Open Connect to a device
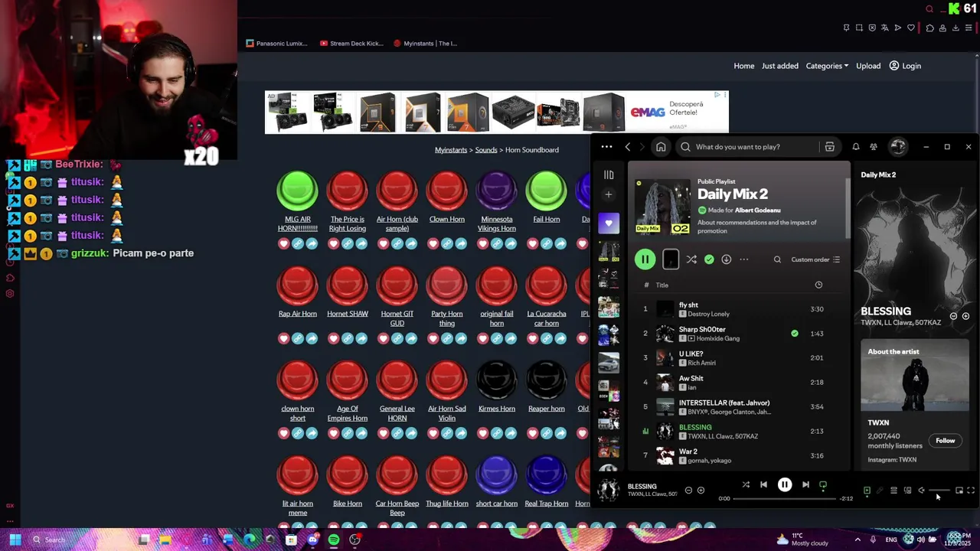Viewport: 980px width, 551px height. pyautogui.click(x=907, y=491)
